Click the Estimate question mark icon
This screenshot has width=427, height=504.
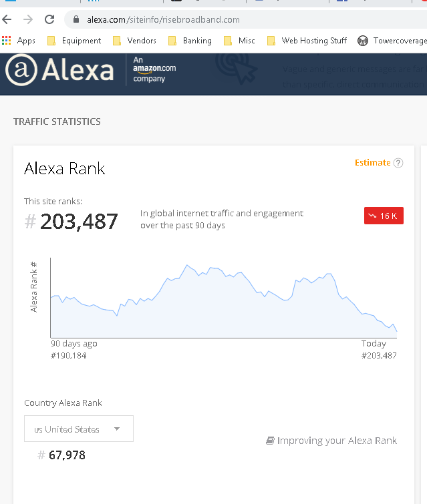click(398, 163)
